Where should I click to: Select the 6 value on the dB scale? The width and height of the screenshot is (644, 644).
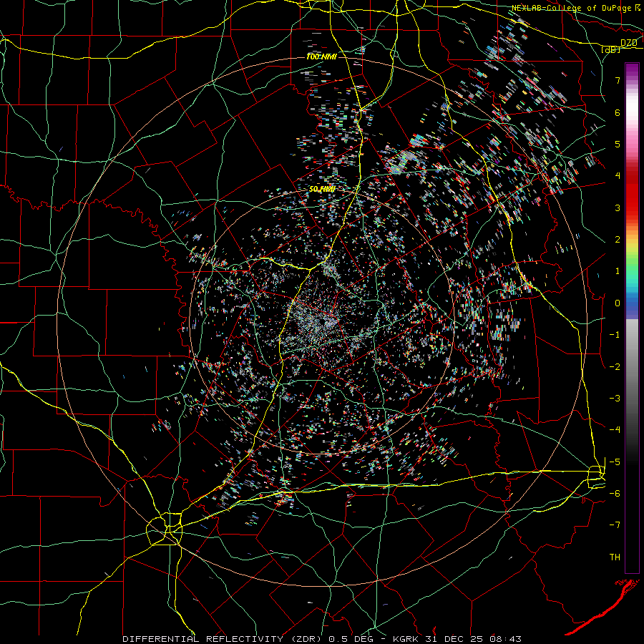tap(618, 112)
